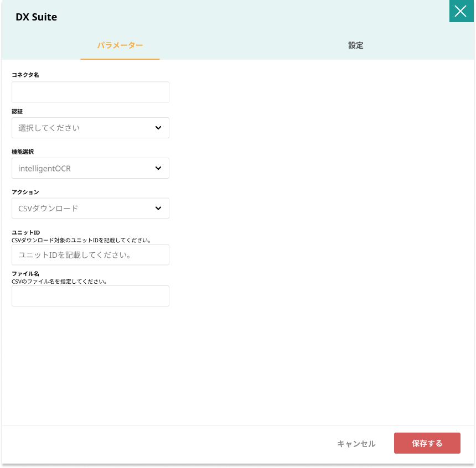The image size is (476, 468).
Task: Click the コネクタ名 label
Action: point(25,75)
